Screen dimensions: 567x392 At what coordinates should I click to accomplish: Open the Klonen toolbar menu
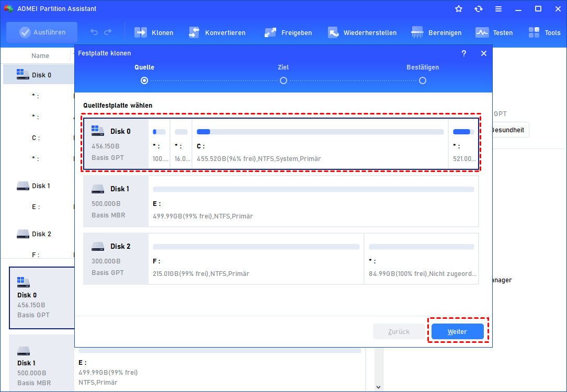pos(154,32)
